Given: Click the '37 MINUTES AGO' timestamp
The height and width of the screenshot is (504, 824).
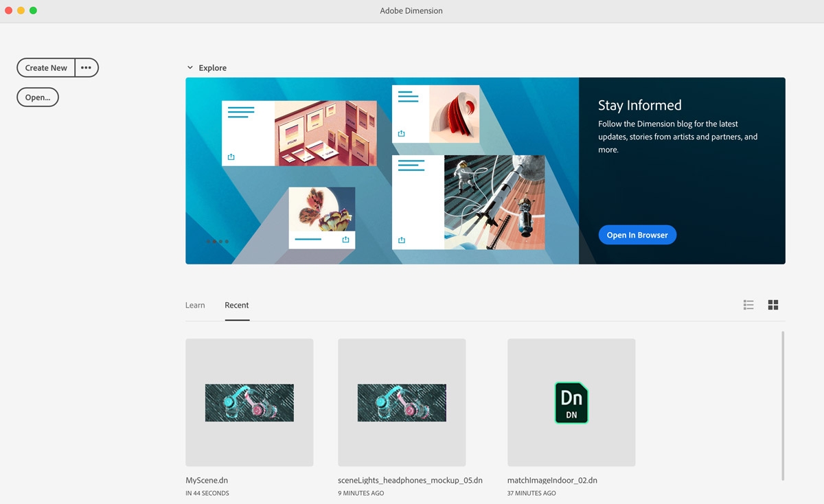Looking at the screenshot, I should [x=531, y=493].
